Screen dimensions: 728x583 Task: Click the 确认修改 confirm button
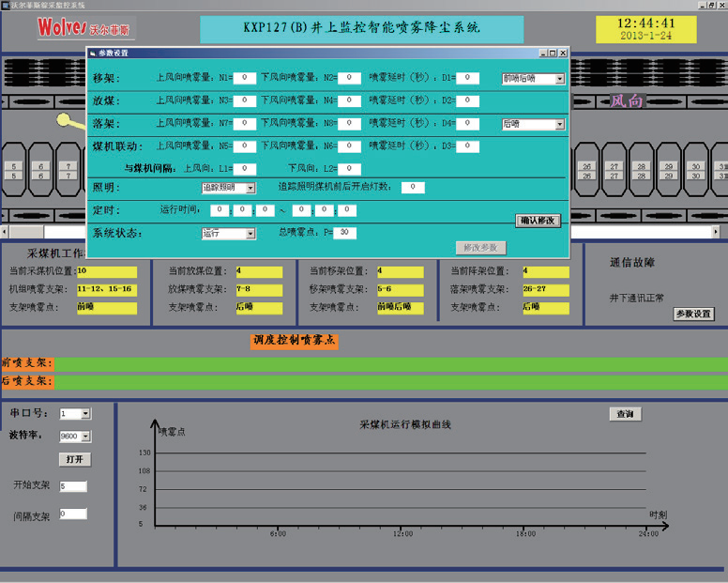pos(538,221)
